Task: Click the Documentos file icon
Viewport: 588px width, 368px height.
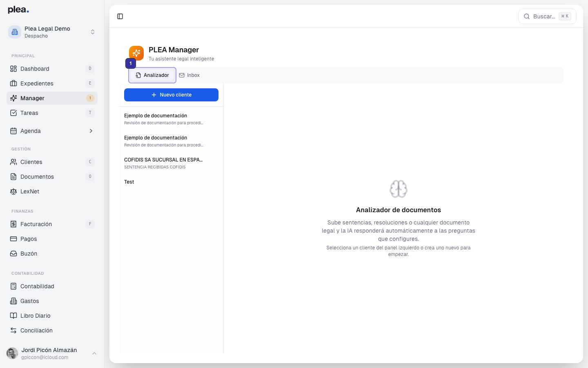Action: pyautogui.click(x=13, y=177)
